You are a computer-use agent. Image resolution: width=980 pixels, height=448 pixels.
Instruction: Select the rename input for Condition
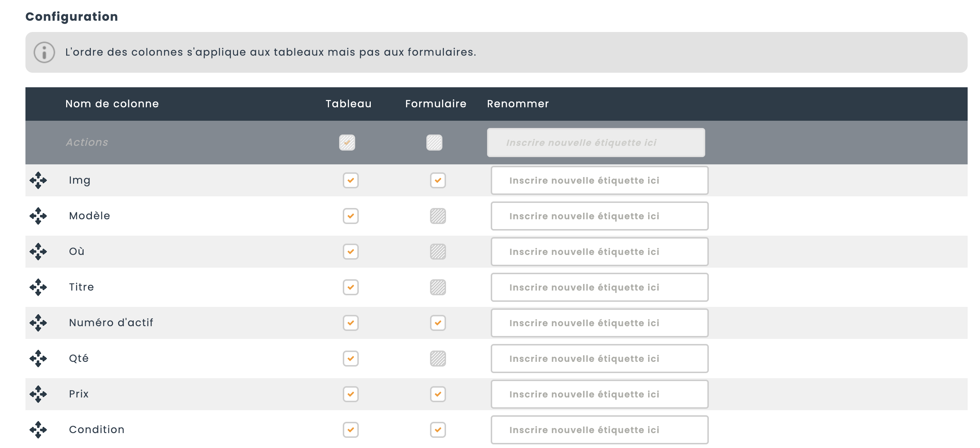coord(599,430)
